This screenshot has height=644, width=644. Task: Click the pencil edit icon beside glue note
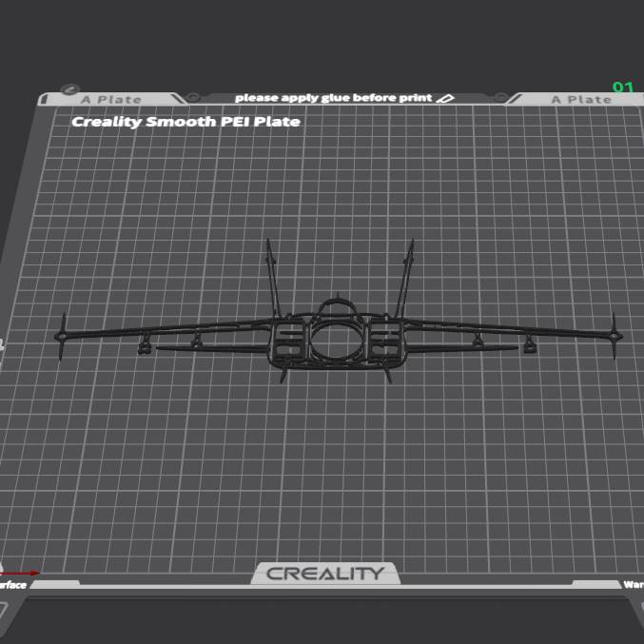447,98
